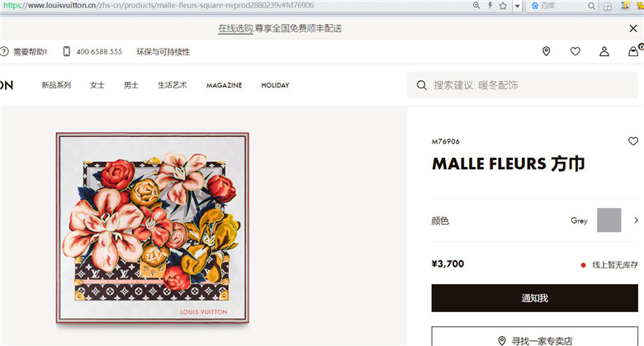The image size is (644, 346).
Task: Select the Grey color swatch
Action: point(608,220)
